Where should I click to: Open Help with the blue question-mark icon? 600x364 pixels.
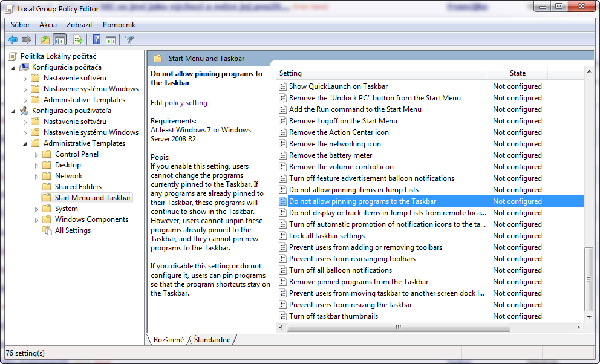tap(96, 39)
